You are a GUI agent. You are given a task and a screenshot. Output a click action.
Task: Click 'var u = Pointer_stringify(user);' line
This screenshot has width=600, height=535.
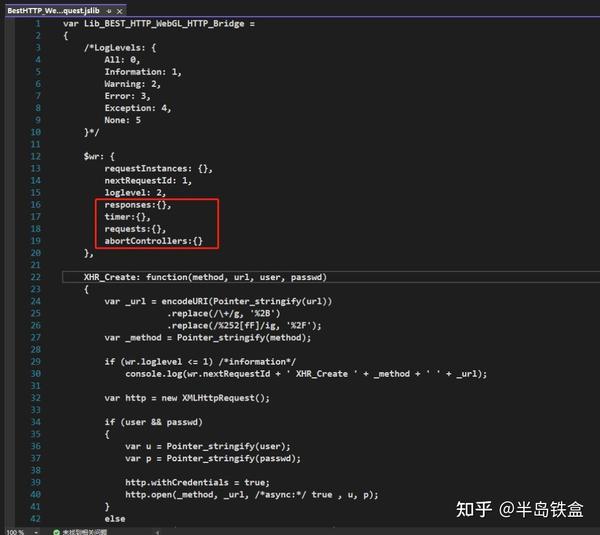click(x=208, y=446)
